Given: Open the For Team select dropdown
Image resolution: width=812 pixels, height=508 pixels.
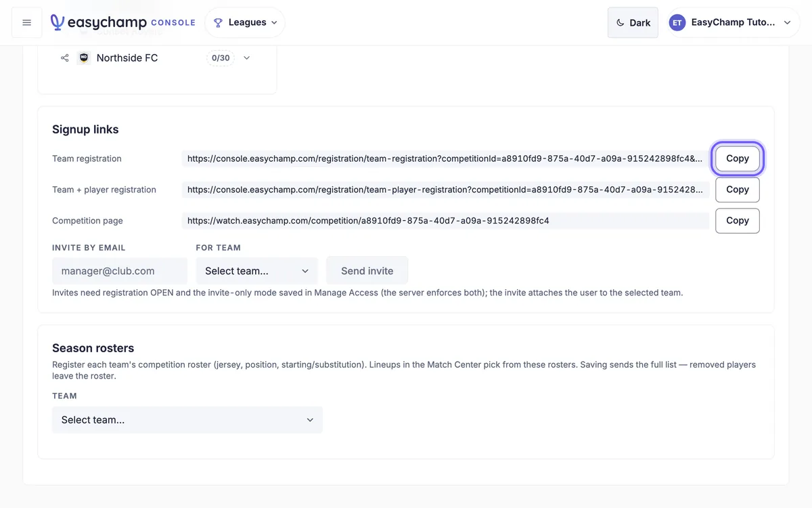Looking at the screenshot, I should pos(256,271).
